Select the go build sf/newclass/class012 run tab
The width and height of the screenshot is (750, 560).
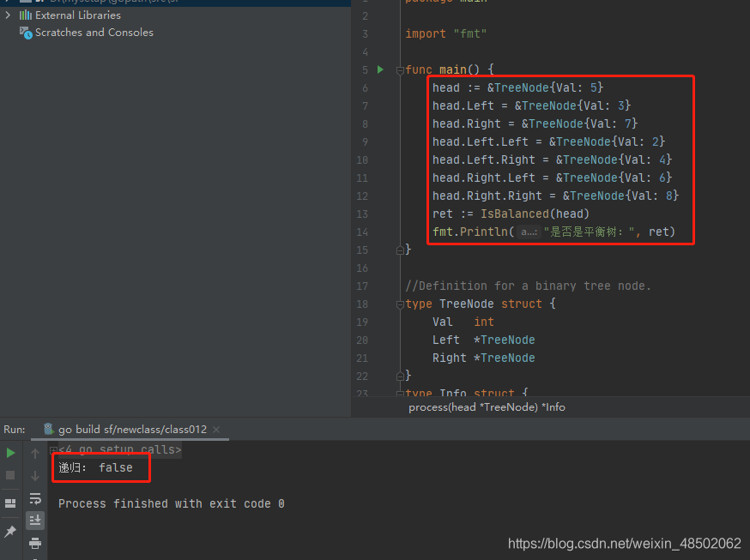(132, 430)
